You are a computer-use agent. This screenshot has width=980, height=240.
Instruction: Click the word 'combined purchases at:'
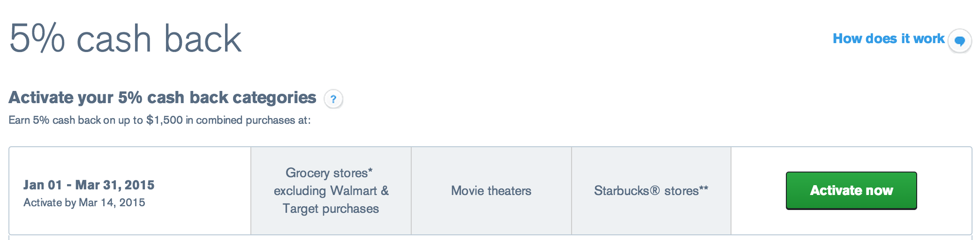[x=253, y=120]
